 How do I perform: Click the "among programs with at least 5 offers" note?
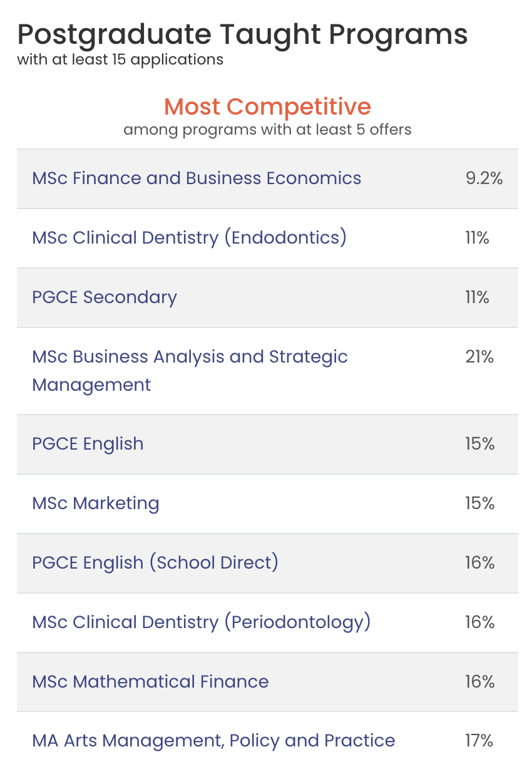[267, 130]
